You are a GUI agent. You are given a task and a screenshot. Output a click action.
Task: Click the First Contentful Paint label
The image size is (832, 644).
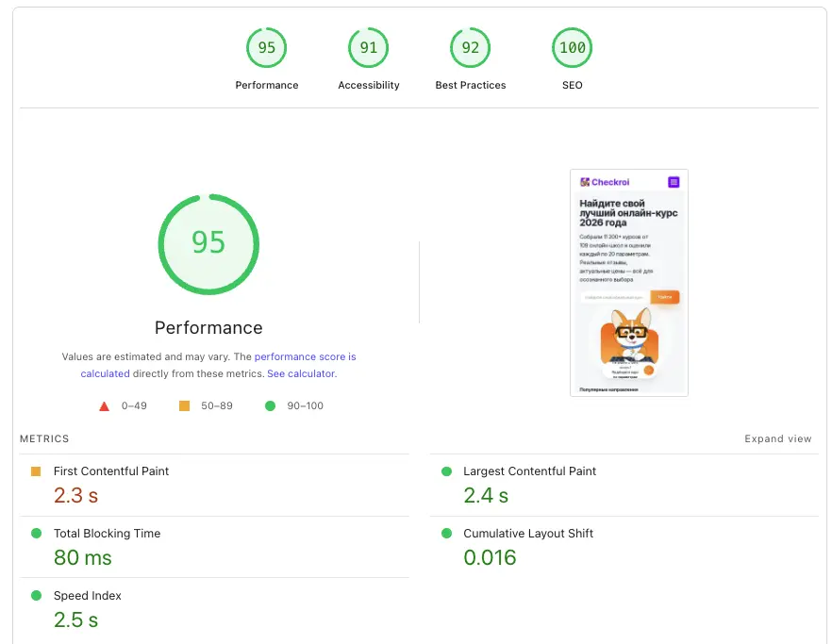coord(111,471)
